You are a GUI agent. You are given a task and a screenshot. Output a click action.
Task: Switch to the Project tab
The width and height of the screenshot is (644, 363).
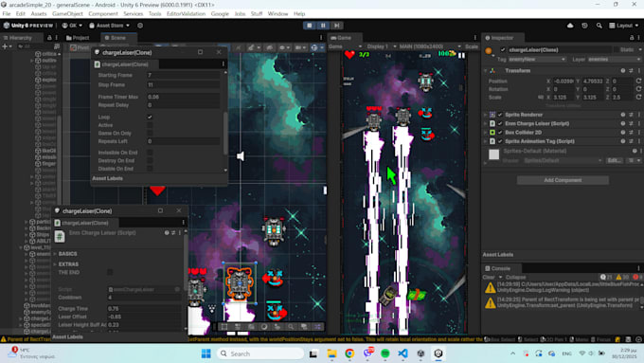[x=78, y=38]
